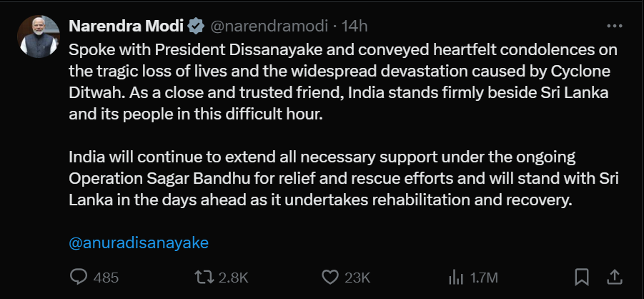This screenshot has width=644, height=299.
Task: Click the share upload arrow icon
Action: 614,277
